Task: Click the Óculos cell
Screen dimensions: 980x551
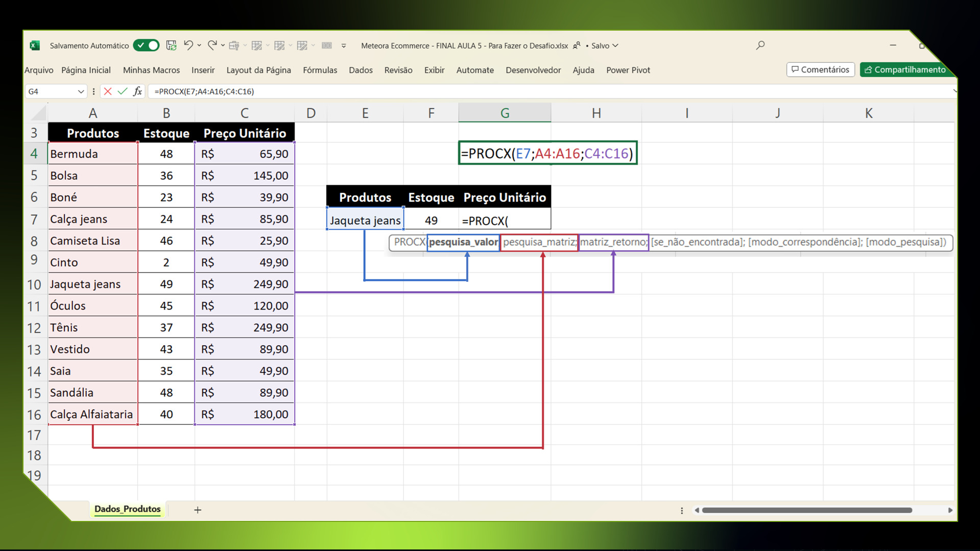Action: point(92,306)
